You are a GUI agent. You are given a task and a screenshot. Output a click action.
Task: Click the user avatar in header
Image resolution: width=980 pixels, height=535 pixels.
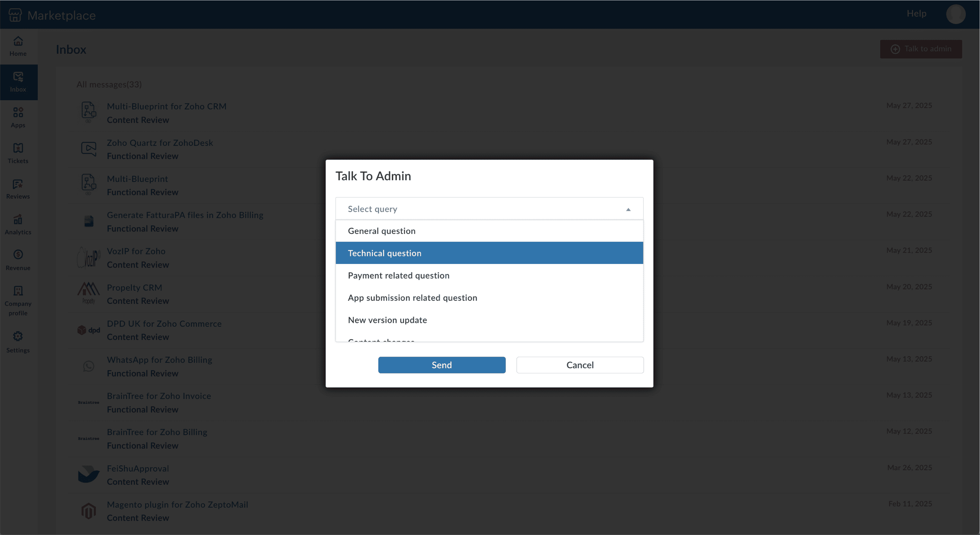click(x=955, y=15)
